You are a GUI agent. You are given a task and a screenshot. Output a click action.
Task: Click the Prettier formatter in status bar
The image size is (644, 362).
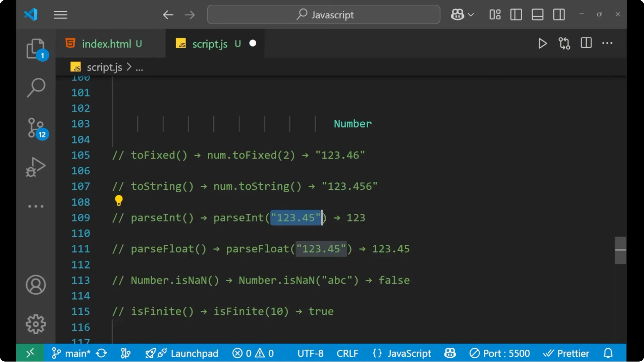567,353
